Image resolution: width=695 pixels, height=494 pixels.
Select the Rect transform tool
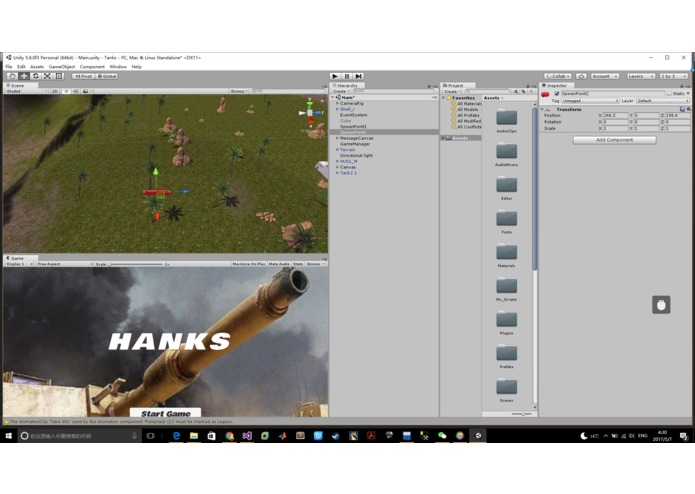(x=59, y=76)
